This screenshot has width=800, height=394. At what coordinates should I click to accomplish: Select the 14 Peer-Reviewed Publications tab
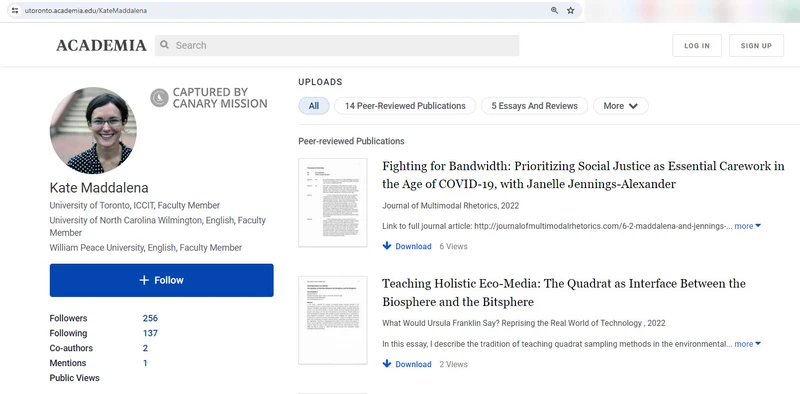405,106
